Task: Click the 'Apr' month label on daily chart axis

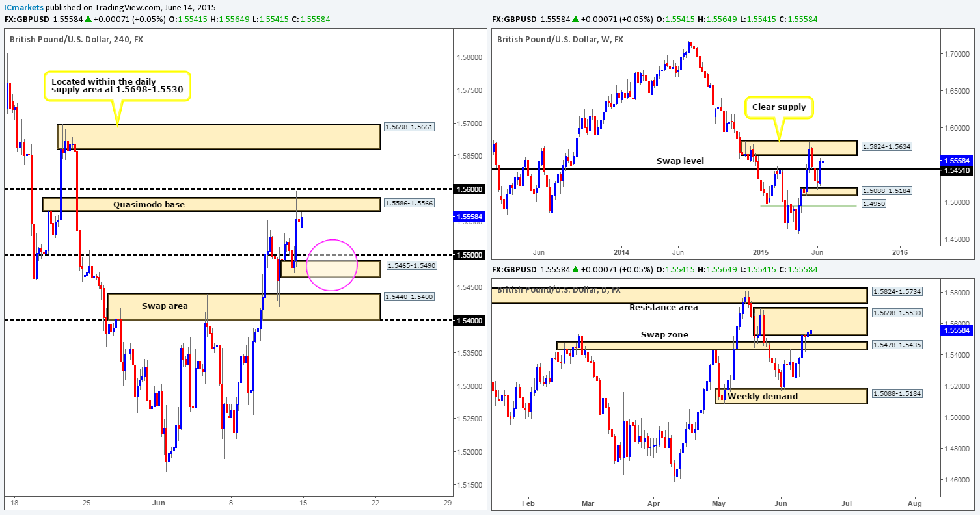Action: click(x=653, y=503)
